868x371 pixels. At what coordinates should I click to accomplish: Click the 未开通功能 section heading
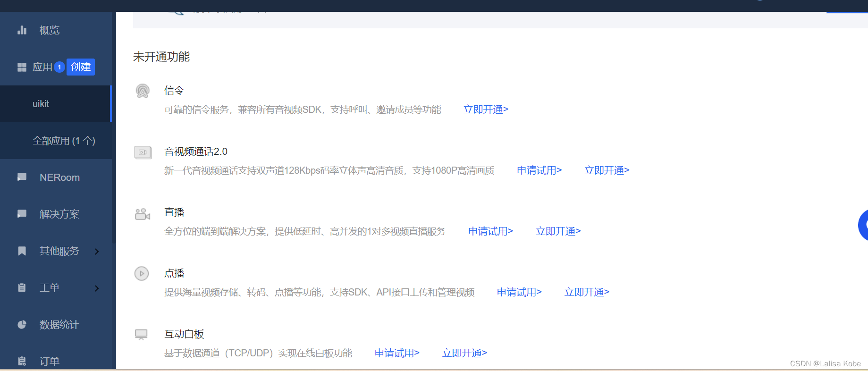(x=161, y=57)
